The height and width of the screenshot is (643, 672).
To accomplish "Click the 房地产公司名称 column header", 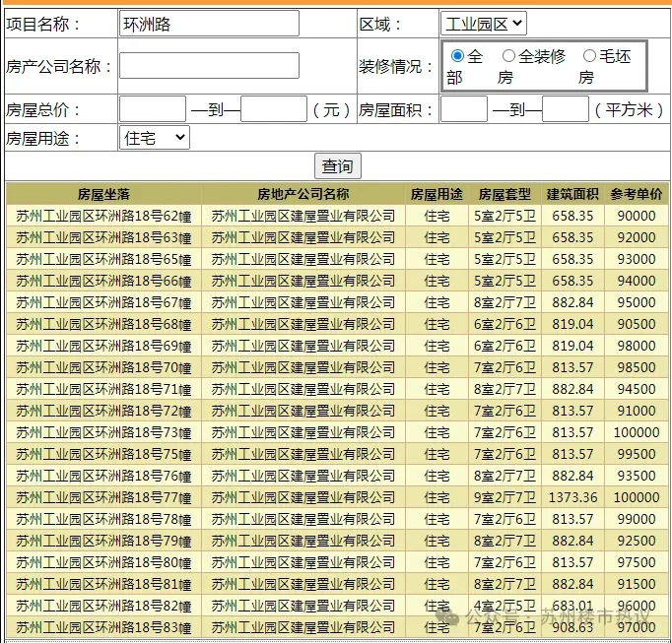I will pos(303,195).
